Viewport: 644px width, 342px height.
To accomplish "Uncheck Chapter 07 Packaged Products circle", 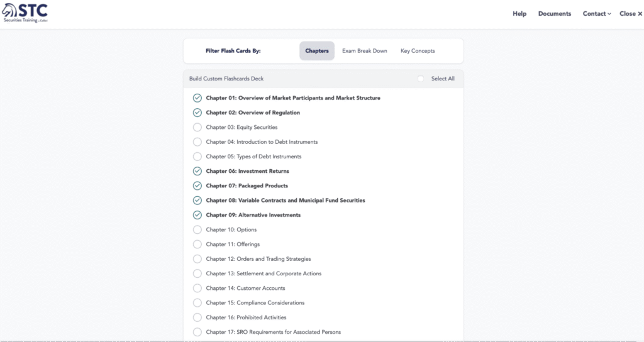I will coord(197,185).
